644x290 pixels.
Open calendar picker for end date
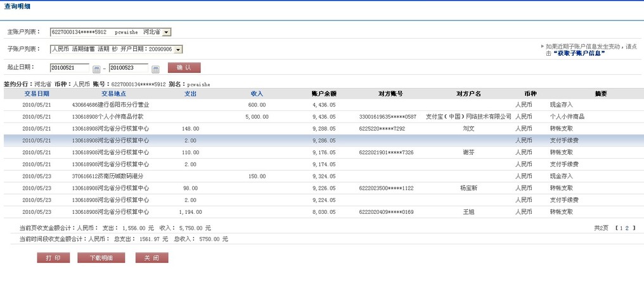click(x=155, y=69)
